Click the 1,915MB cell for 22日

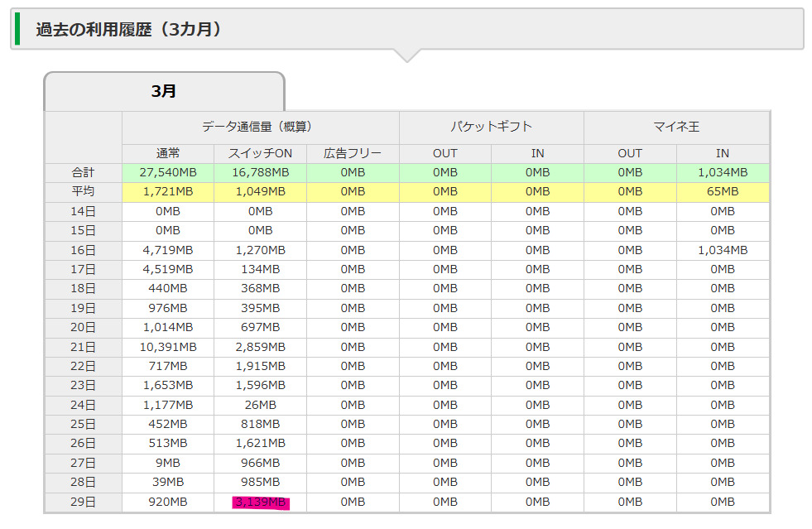[260, 366]
